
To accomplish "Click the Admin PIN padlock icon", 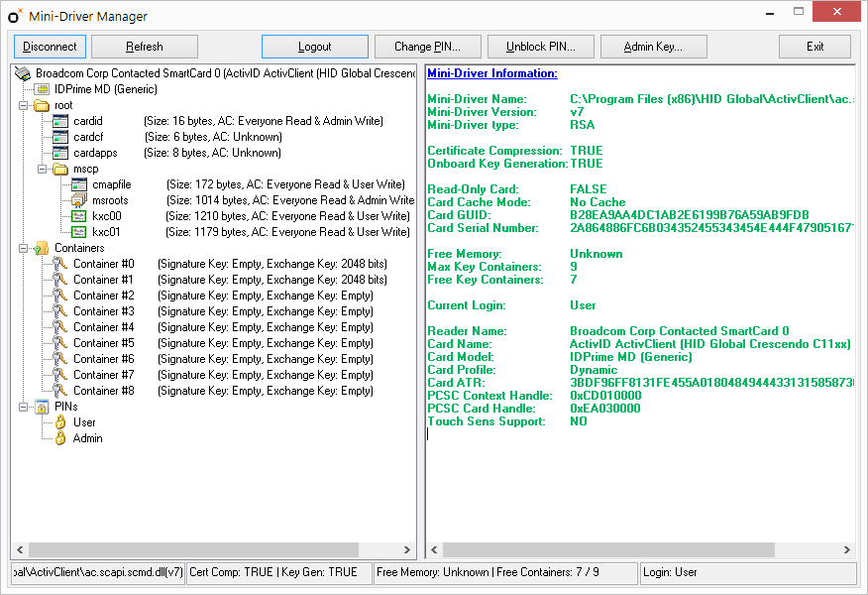I will click(x=60, y=438).
